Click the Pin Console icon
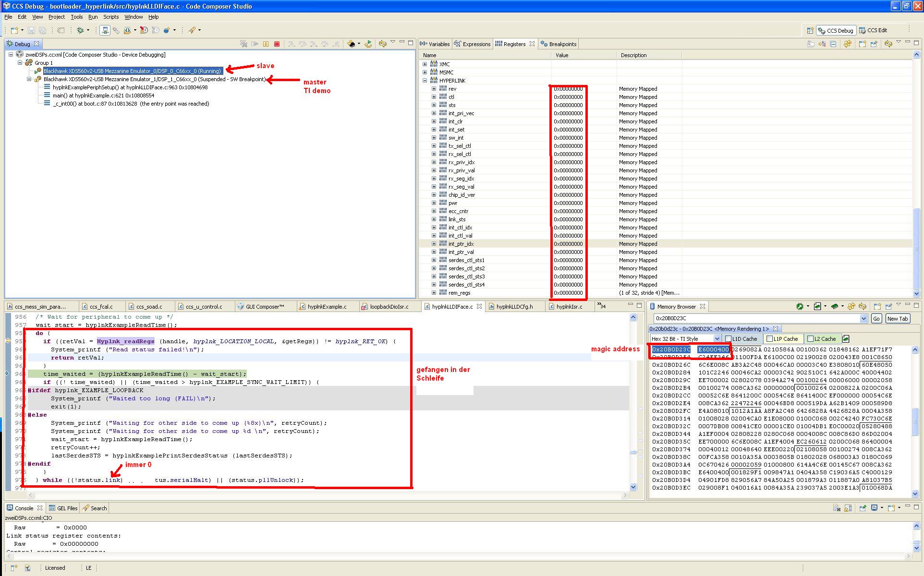 coord(863,508)
